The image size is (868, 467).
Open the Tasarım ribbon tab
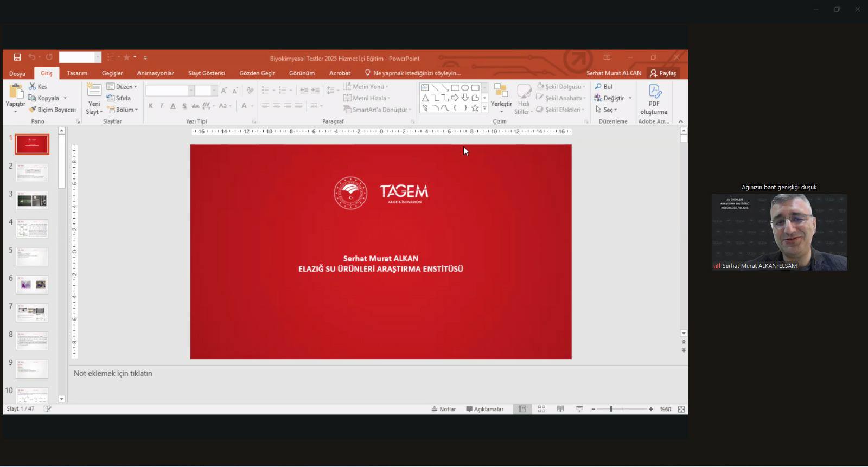click(x=77, y=73)
